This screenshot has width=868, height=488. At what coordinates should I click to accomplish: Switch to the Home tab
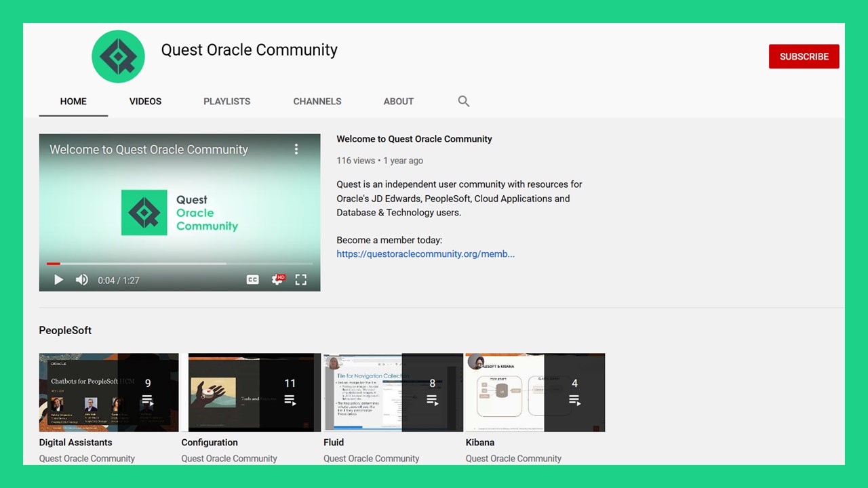[73, 101]
